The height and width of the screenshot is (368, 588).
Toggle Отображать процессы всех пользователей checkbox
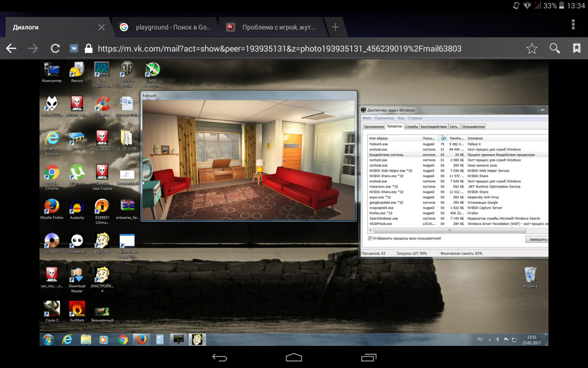(370, 238)
